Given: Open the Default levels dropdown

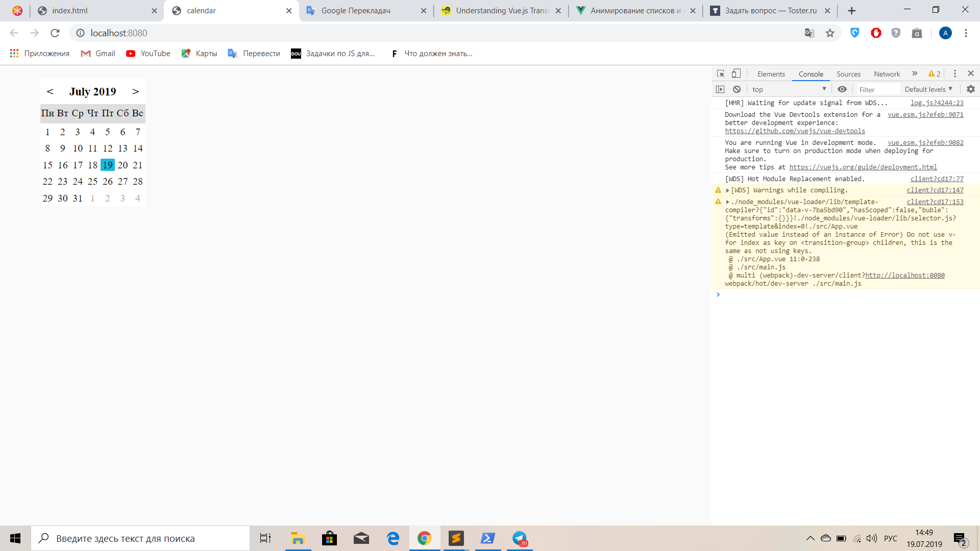Looking at the screenshot, I should tap(928, 89).
